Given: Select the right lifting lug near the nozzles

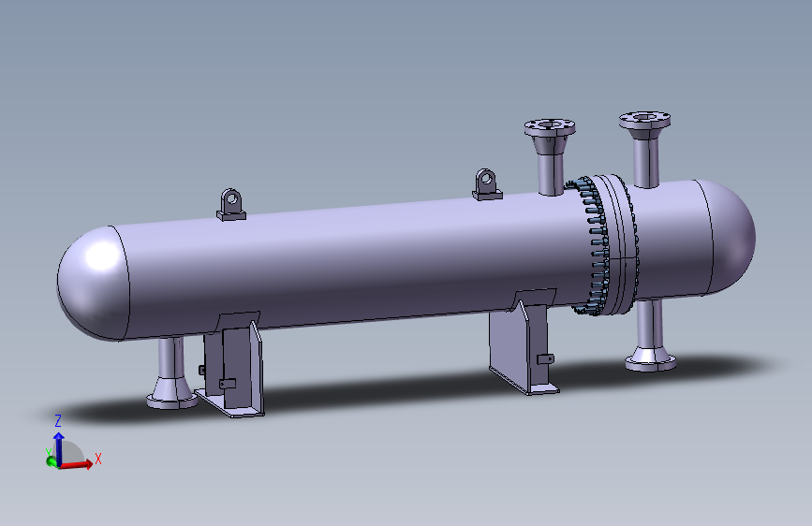Looking at the screenshot, I should [x=487, y=184].
